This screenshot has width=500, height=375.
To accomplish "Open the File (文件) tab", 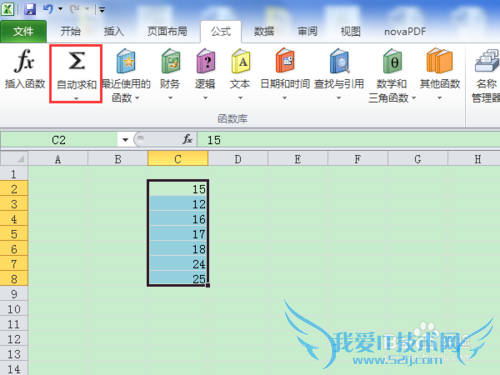I will [x=23, y=32].
